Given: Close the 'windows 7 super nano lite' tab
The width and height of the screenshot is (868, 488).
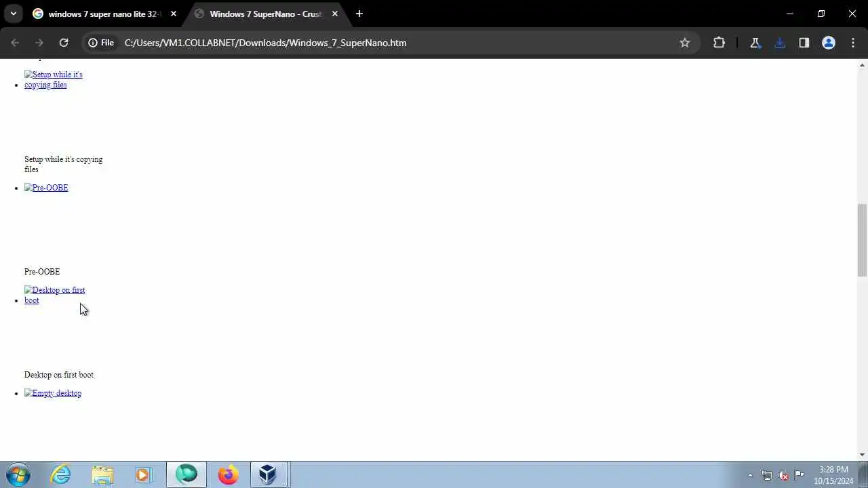Looking at the screenshot, I should coord(174,14).
